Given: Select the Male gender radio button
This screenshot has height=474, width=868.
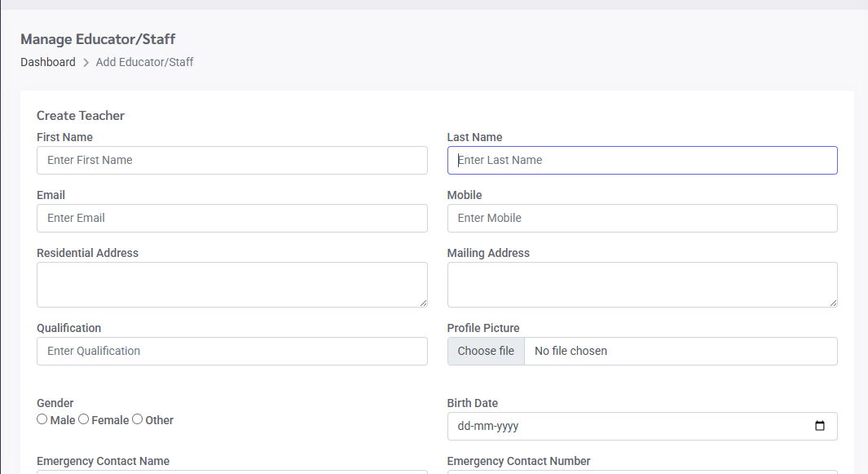Looking at the screenshot, I should pos(42,419).
